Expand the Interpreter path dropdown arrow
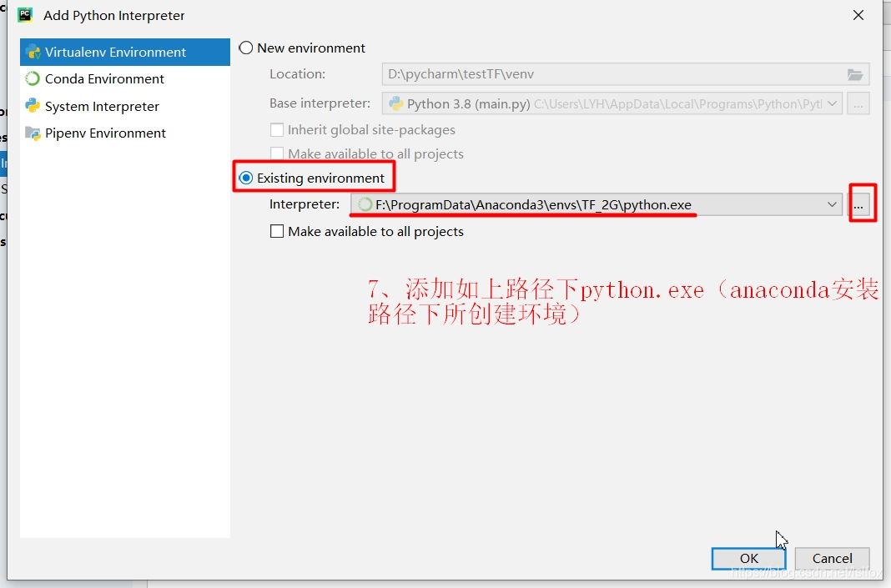The width and height of the screenshot is (891, 588). click(832, 204)
